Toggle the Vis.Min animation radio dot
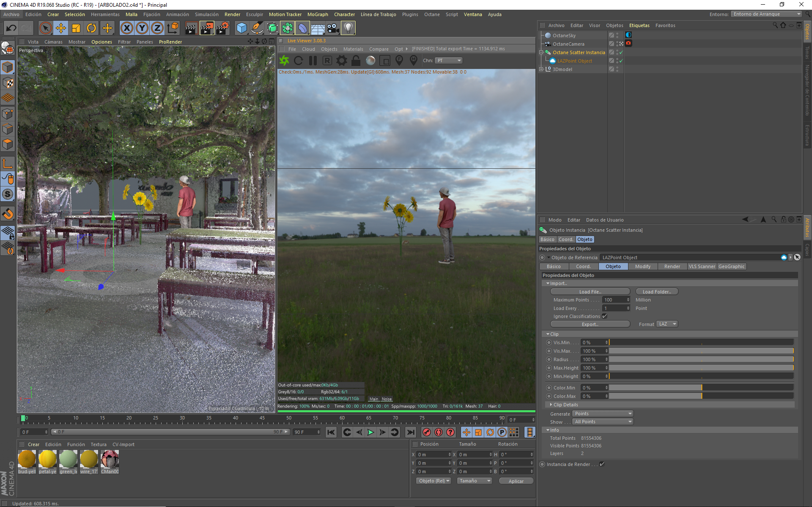The image size is (812, 507). 549,343
